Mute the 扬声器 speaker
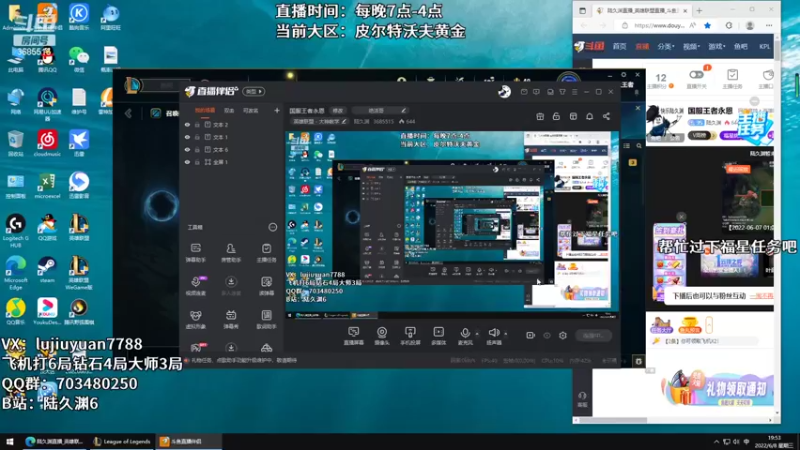The image size is (800, 450). click(x=493, y=336)
